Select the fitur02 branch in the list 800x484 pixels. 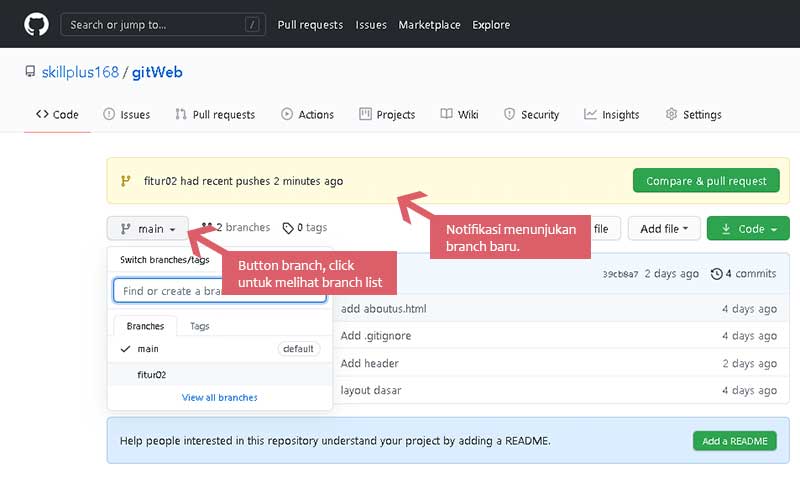pyautogui.click(x=152, y=375)
